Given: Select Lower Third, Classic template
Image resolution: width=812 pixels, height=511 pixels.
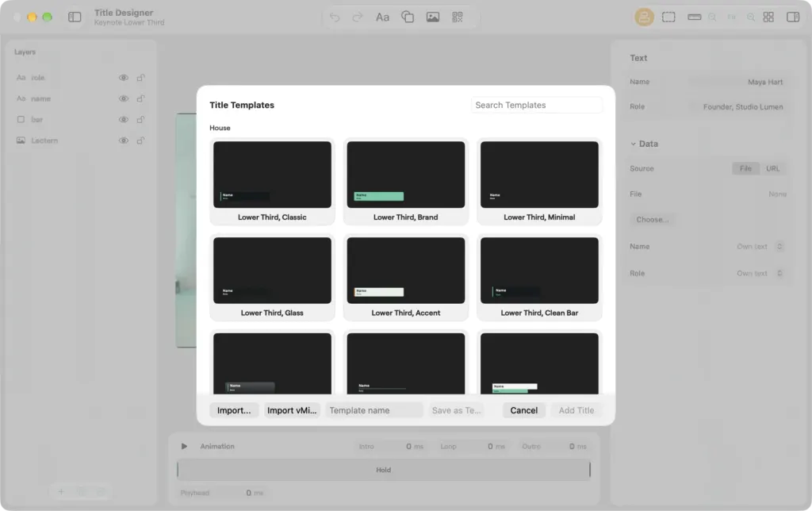Looking at the screenshot, I should 272,182.
